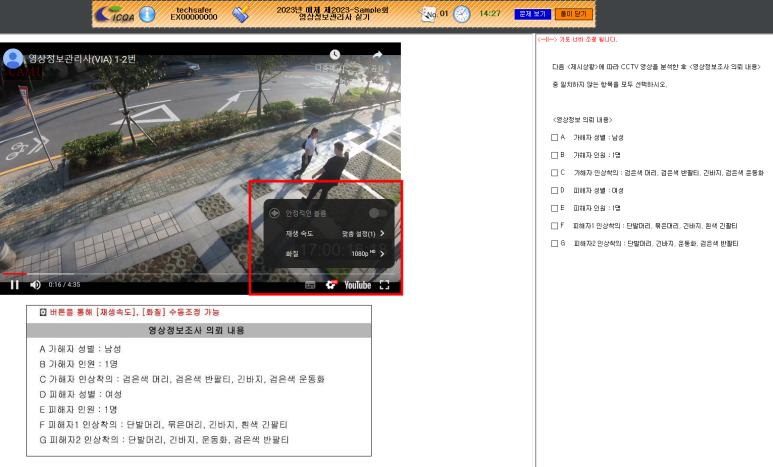Screen dimensions: 773x467
Task: Enter fullscreen with the fullscreen icon
Action: [385, 285]
